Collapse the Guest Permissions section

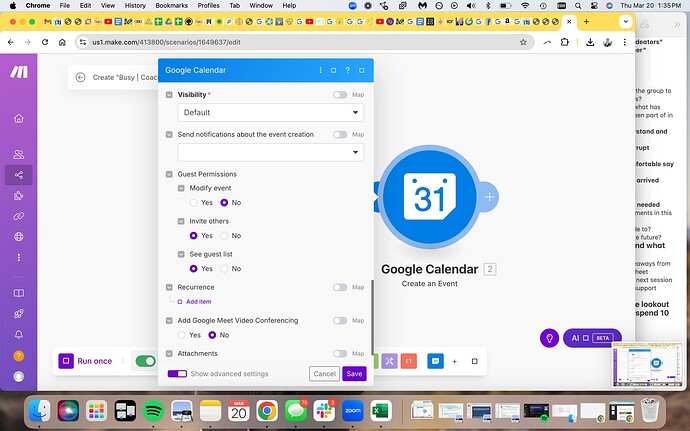pos(169,174)
